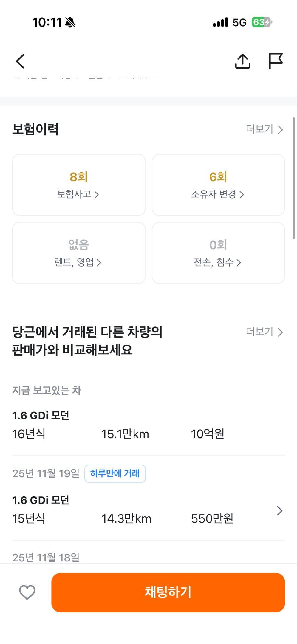Tap the page scrollbar on right edge
The width and height of the screenshot is (297, 644).
tap(294, 178)
